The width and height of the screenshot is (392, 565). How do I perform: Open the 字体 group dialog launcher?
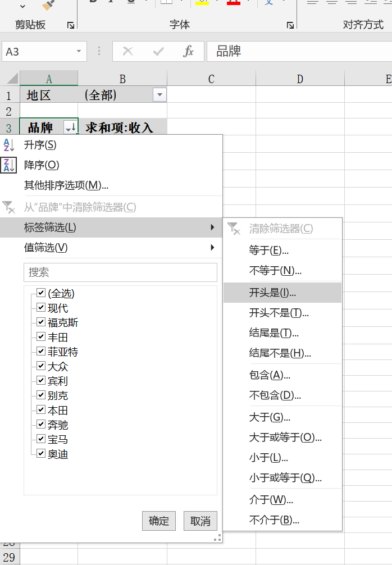tap(290, 25)
